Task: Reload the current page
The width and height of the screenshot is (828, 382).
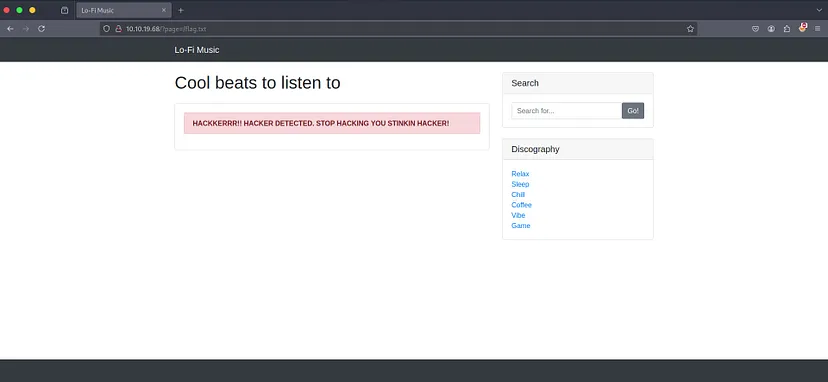Action: coord(41,29)
